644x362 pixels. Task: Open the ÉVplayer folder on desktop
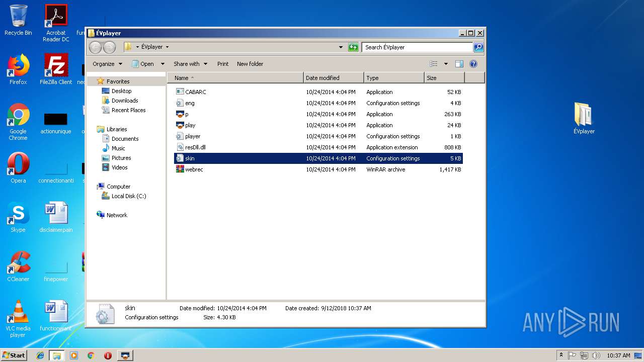point(584,119)
